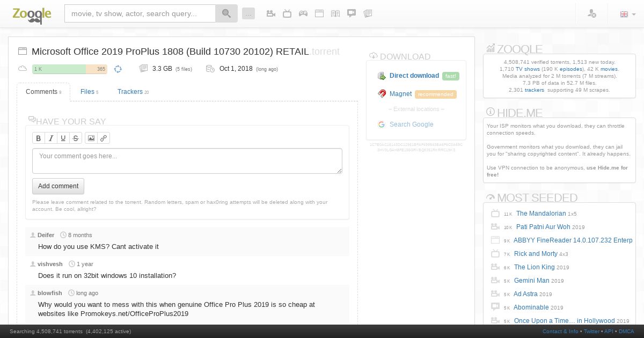Click the Direct download link
Image resolution: width=644 pixels, height=338 pixels.
click(414, 76)
